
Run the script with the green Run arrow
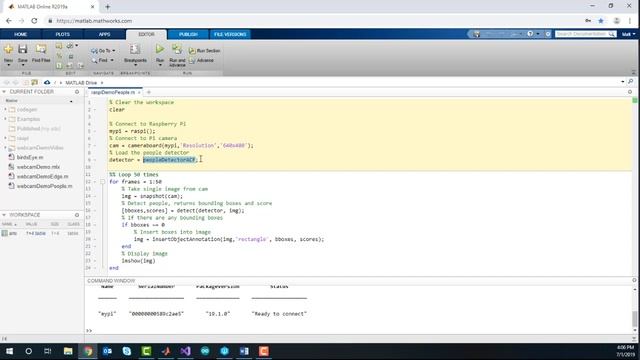pos(160,49)
